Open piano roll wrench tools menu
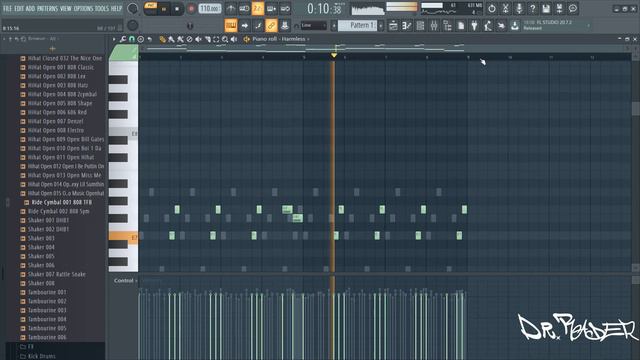The height and width of the screenshot is (360, 640). (x=123, y=39)
